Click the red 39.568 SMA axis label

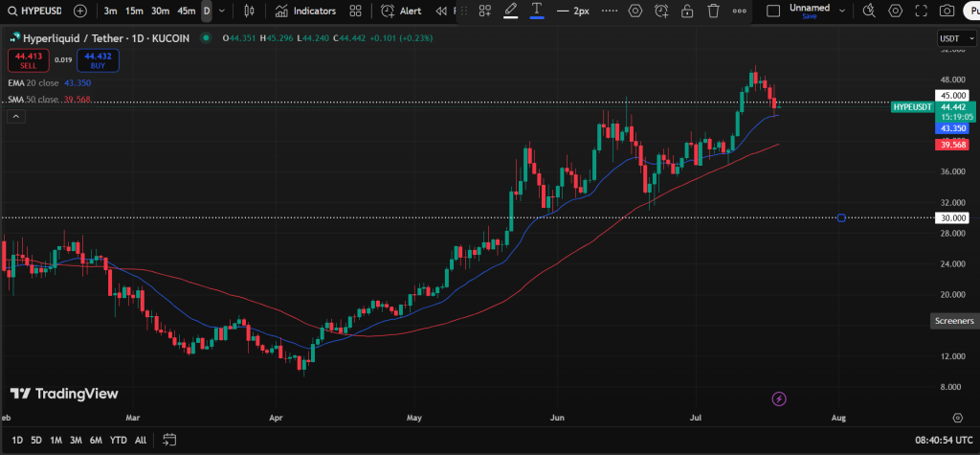tap(952, 145)
